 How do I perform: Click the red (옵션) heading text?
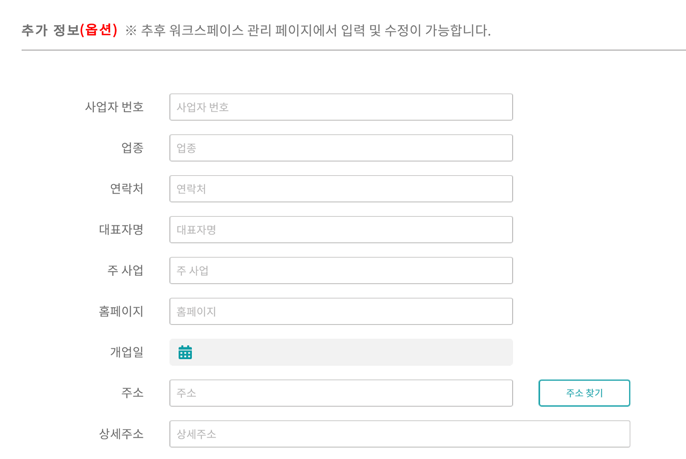[x=99, y=30]
